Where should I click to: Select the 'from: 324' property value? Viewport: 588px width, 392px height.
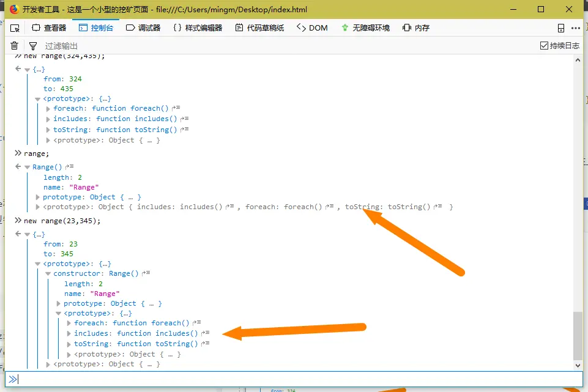coord(75,79)
